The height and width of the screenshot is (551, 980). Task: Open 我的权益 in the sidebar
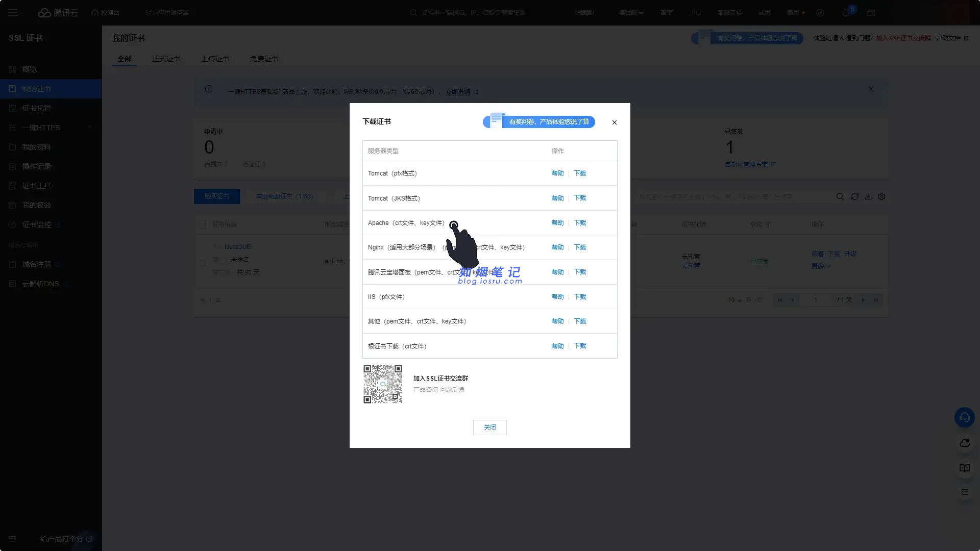click(51, 205)
